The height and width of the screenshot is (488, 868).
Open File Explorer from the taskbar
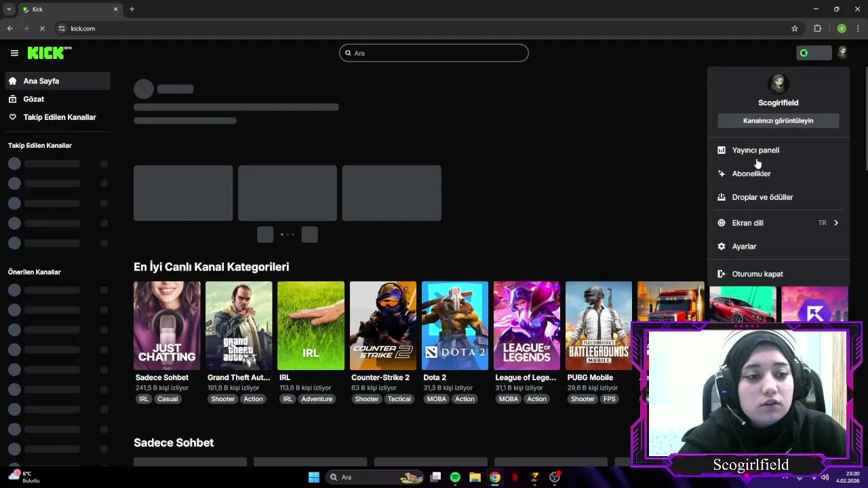coord(475,477)
